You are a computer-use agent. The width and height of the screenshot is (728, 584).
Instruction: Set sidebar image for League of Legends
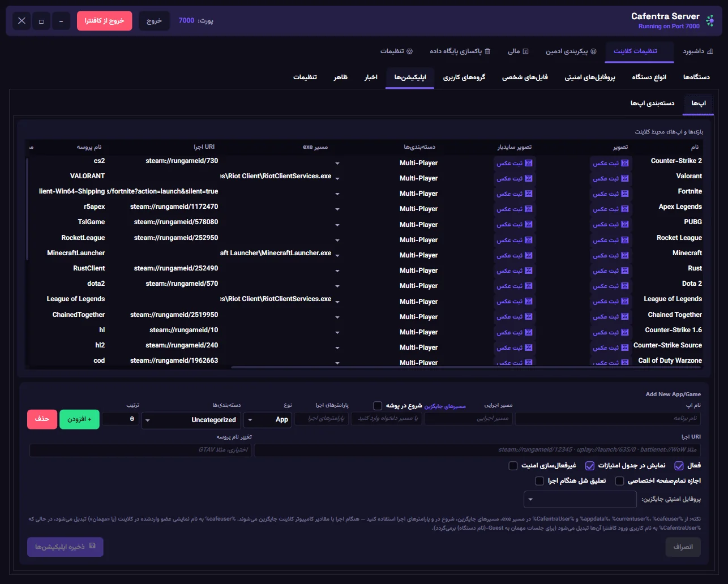coord(515,302)
